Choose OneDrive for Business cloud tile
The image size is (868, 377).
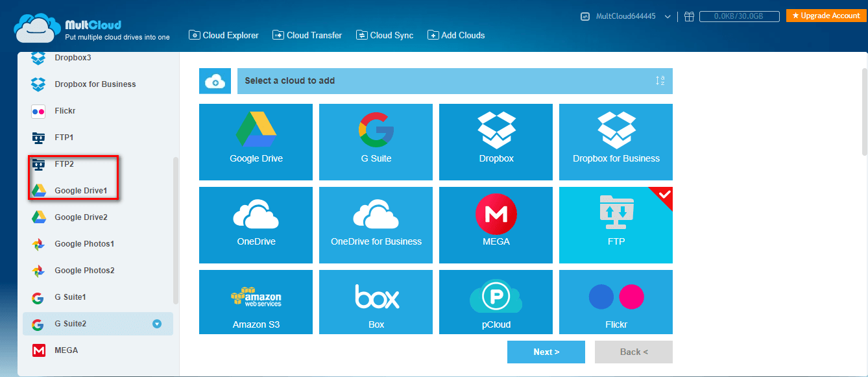tap(376, 225)
